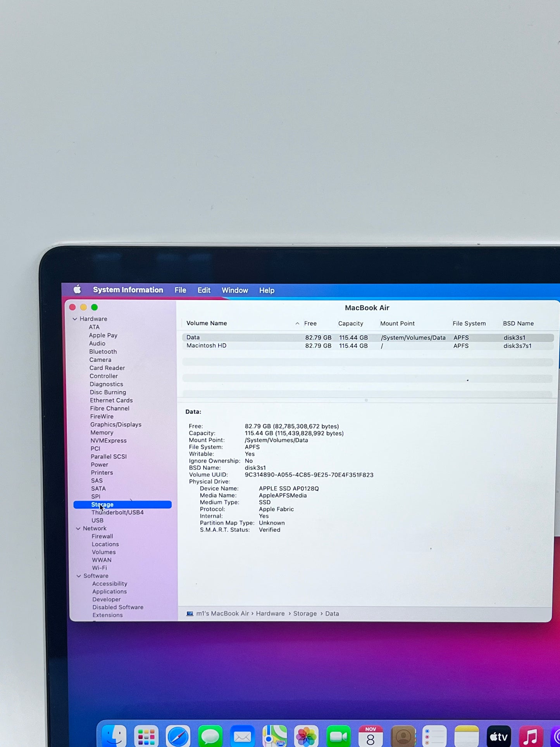Launch Apple TV from the Dock
The image size is (560, 747).
click(x=499, y=736)
